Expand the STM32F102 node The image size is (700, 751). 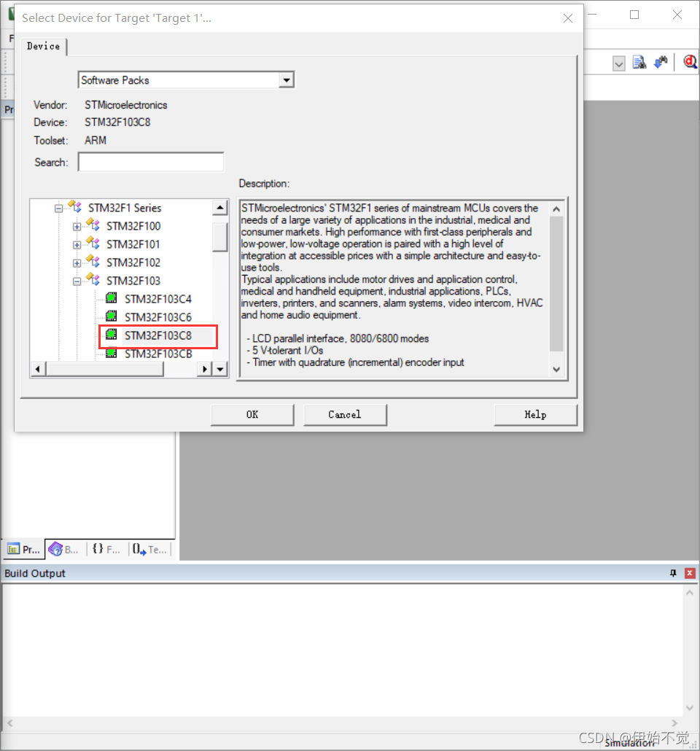coord(77,263)
